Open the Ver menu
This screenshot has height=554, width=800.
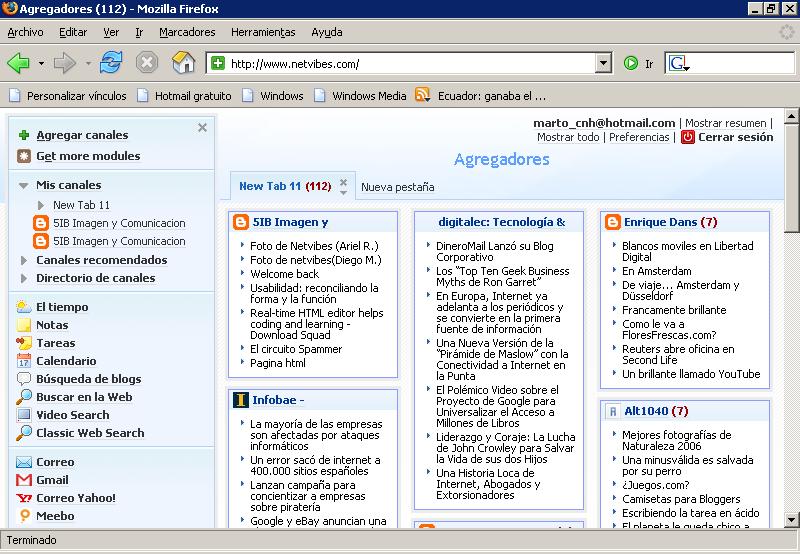[111, 32]
